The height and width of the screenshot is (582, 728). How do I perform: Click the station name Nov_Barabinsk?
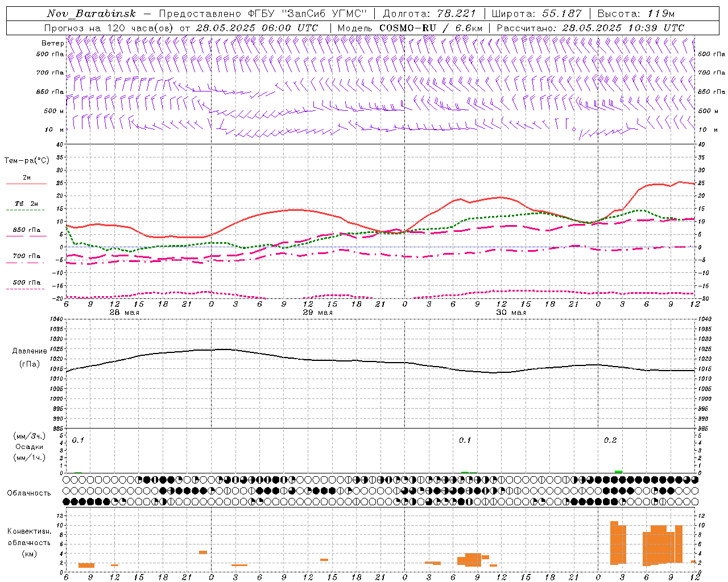pyautogui.click(x=91, y=14)
